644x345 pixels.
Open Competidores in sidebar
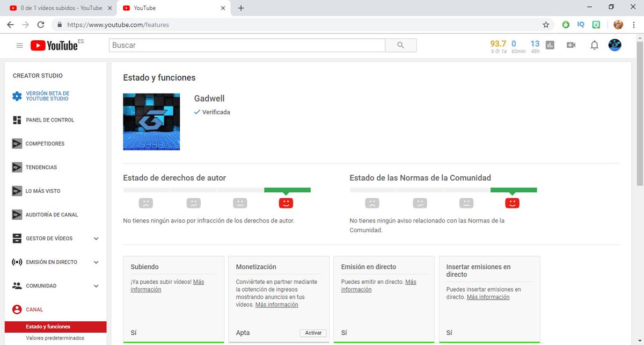pos(45,143)
